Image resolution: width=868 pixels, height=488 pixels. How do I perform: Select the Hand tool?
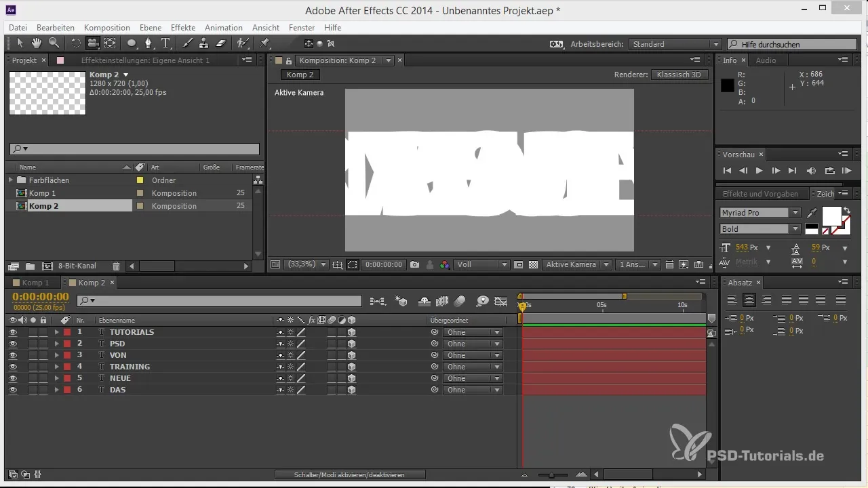click(x=36, y=43)
